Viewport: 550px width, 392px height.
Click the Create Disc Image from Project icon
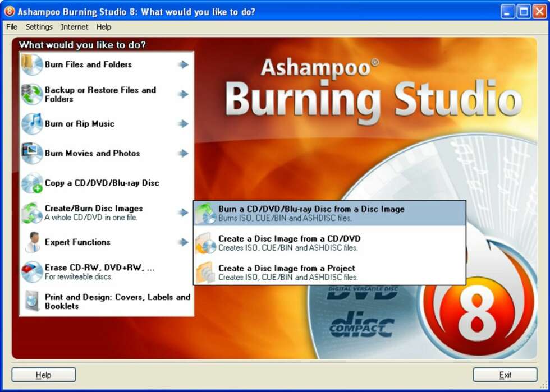(x=205, y=273)
